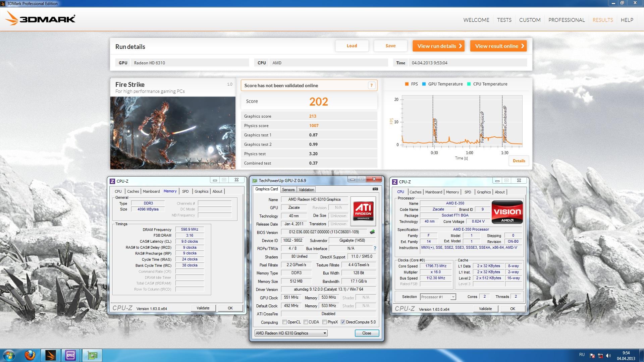Click OK in right CPU-Z window

point(513,309)
